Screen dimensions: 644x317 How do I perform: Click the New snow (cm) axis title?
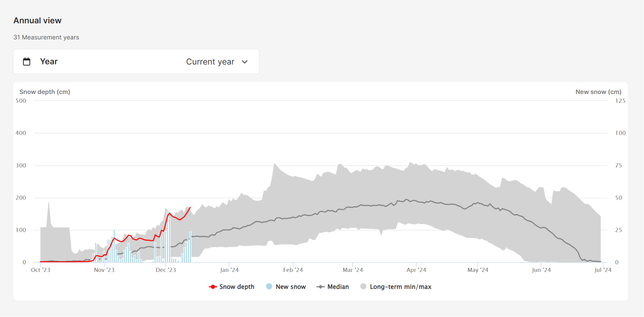598,92
